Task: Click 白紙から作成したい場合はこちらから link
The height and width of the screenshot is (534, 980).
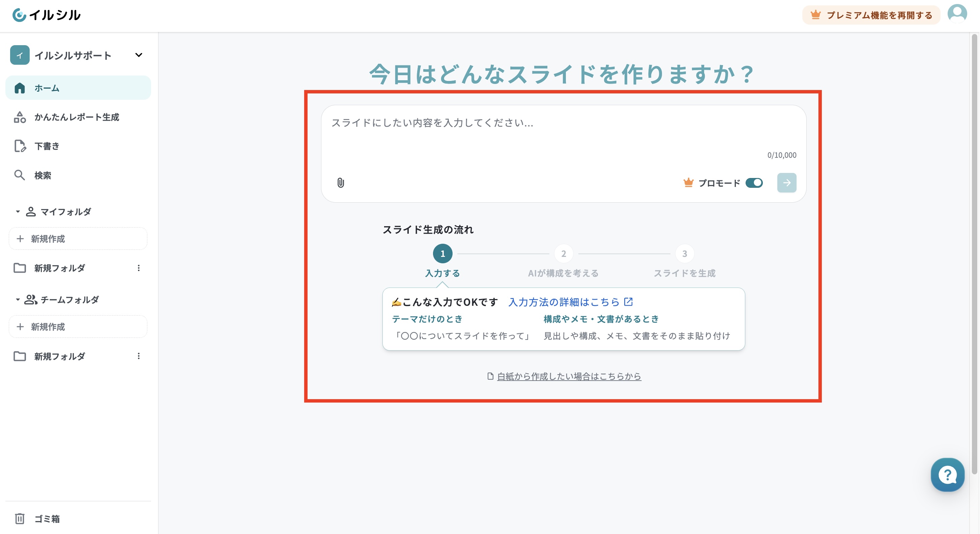Action: tap(569, 377)
